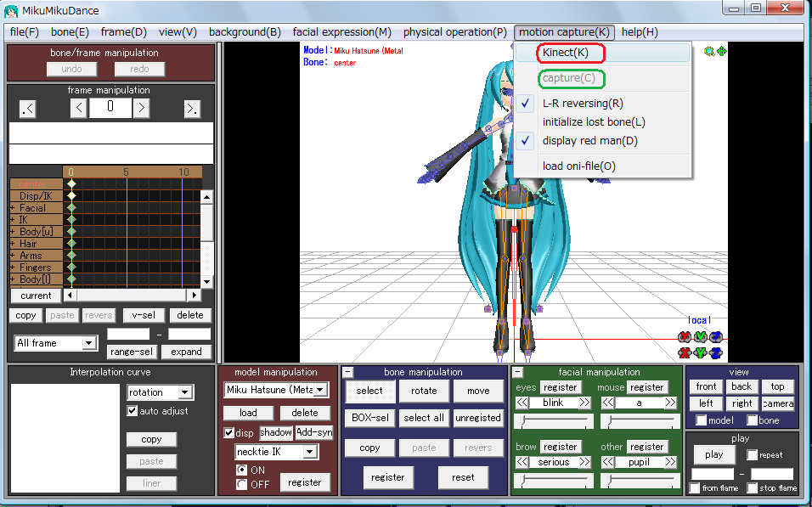Click the bone list scrollbar down arrow
812x507 pixels.
click(x=206, y=282)
